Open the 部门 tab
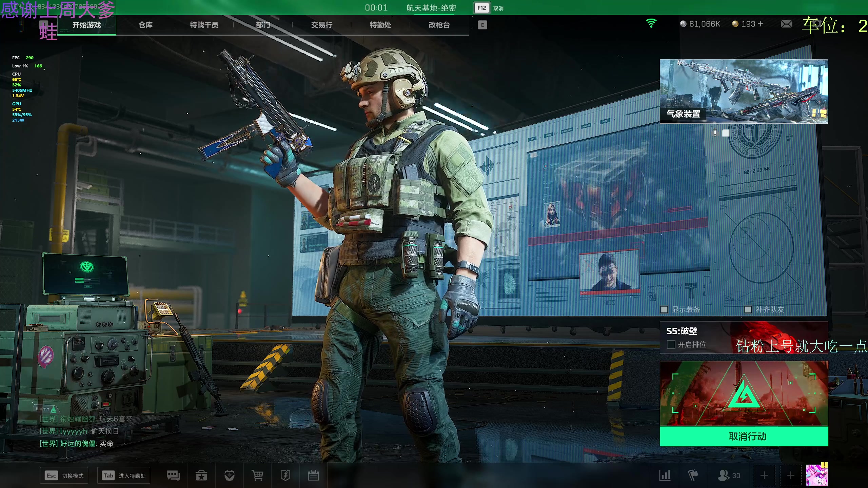 (263, 25)
